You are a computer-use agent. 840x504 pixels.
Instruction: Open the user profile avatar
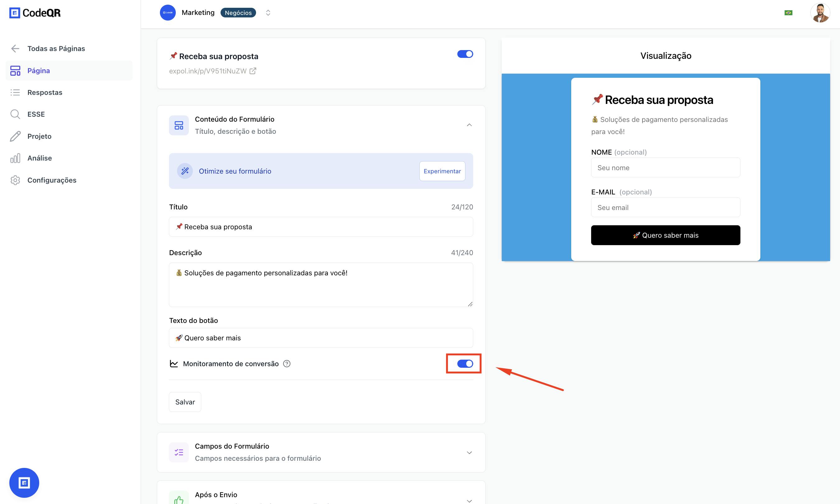[x=820, y=13]
